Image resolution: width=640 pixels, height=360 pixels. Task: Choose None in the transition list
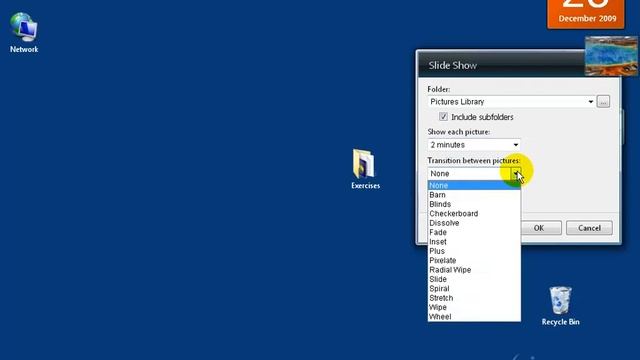click(474, 185)
